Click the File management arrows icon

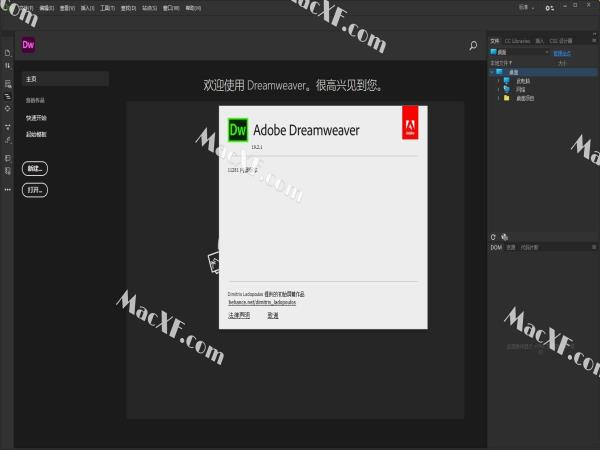(x=8, y=66)
